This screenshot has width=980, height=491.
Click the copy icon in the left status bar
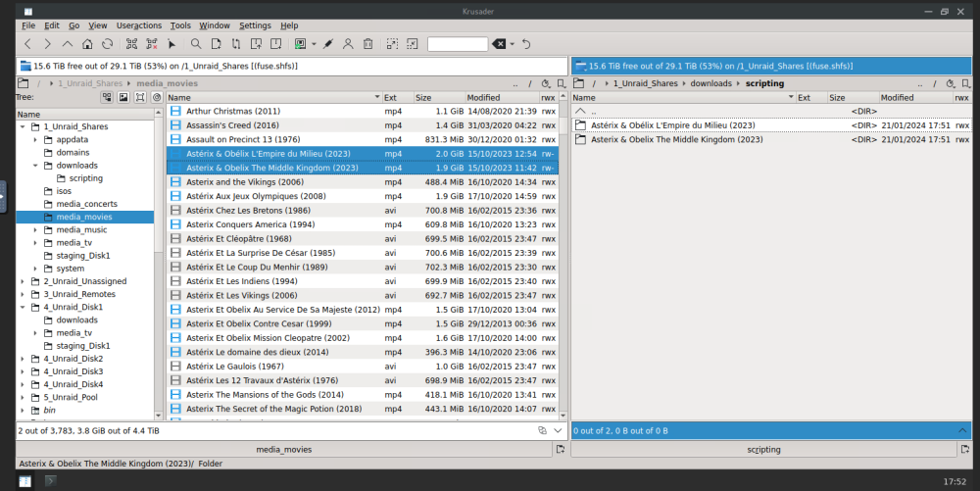pyautogui.click(x=543, y=430)
